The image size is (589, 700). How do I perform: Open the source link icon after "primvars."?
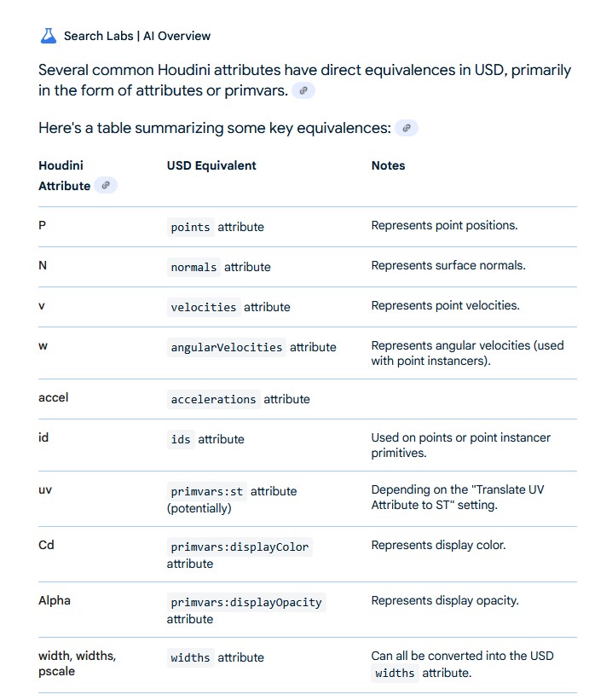(x=303, y=91)
